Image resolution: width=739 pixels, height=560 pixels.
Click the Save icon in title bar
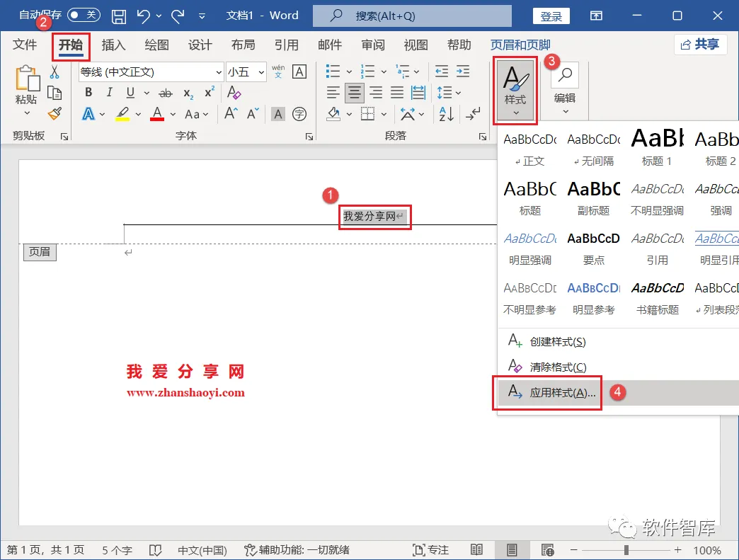(119, 16)
